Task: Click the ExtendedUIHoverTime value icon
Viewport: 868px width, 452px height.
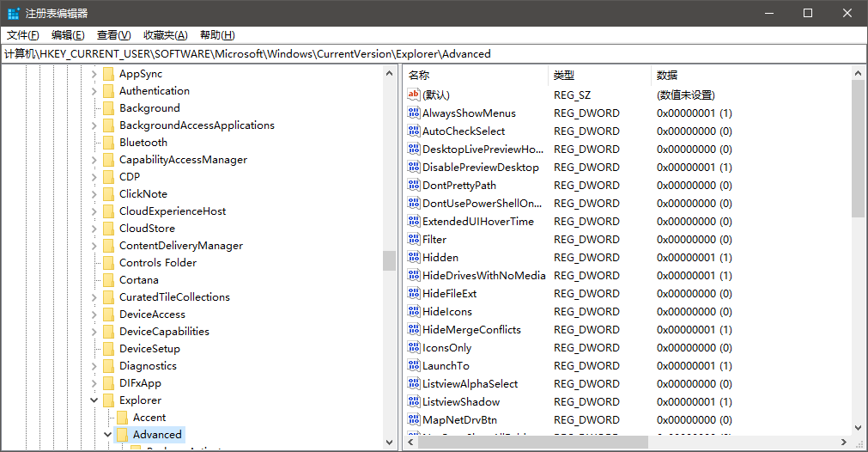Action: [x=414, y=221]
